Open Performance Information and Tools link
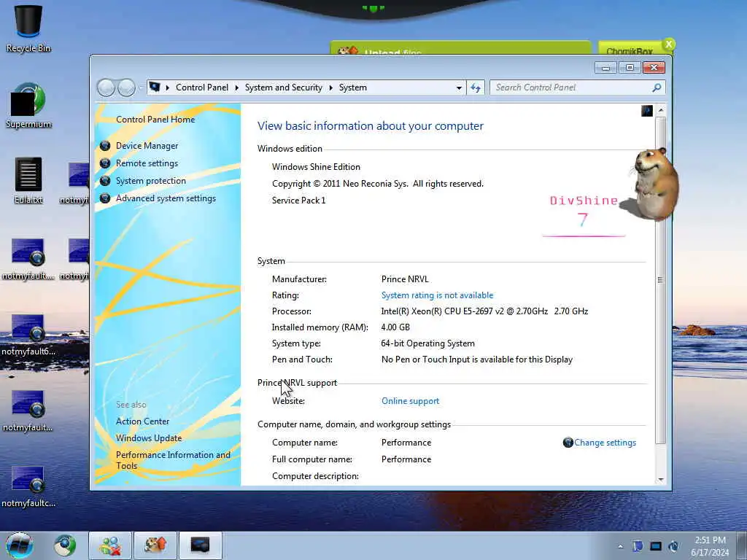The image size is (747, 560). (173, 460)
